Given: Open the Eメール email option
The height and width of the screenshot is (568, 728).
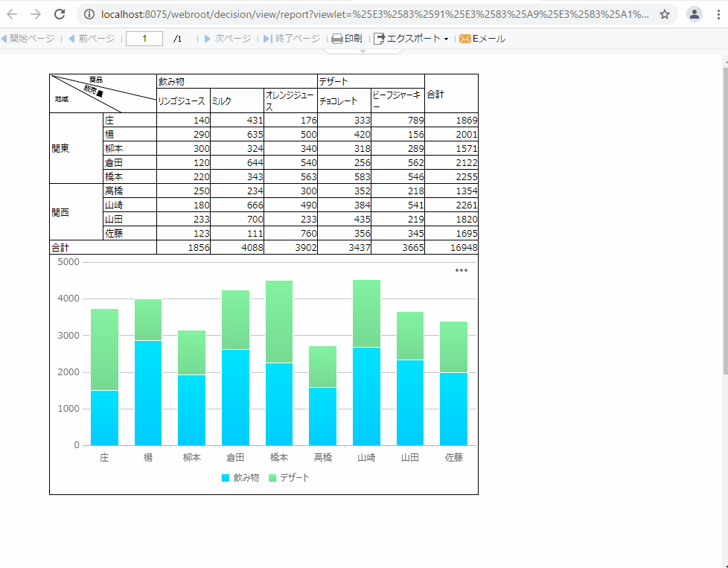Looking at the screenshot, I should click(482, 39).
